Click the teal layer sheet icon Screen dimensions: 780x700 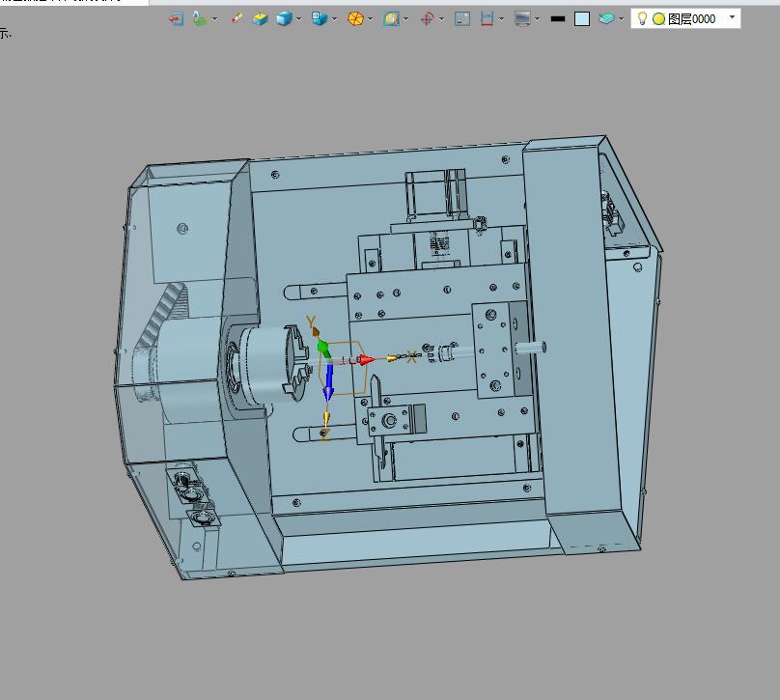point(606,19)
